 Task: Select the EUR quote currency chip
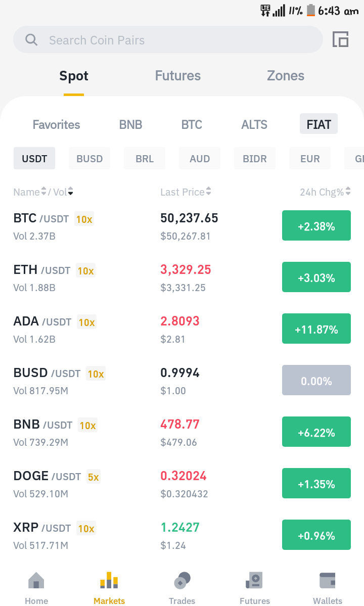click(310, 158)
